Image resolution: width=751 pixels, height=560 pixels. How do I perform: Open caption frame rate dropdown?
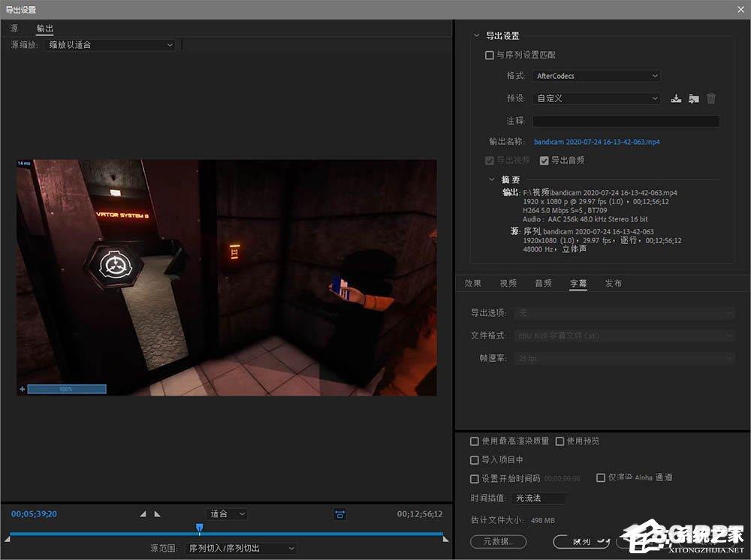(x=625, y=358)
